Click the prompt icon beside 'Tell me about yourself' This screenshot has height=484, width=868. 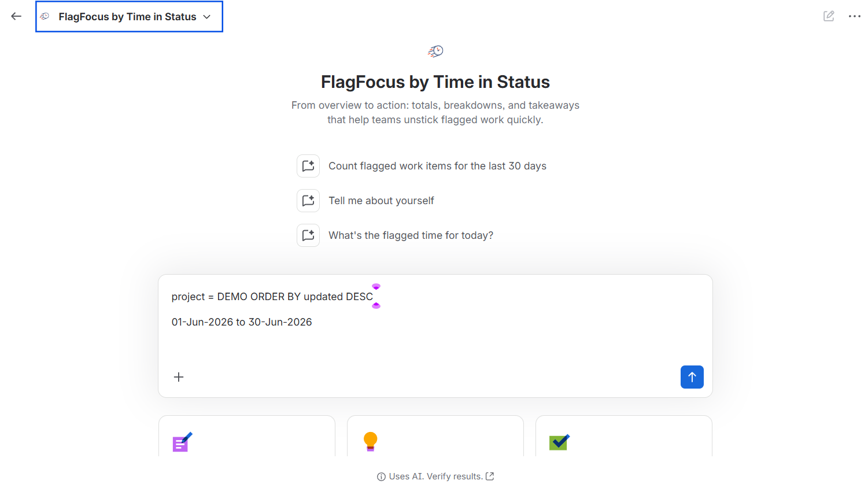coord(308,201)
